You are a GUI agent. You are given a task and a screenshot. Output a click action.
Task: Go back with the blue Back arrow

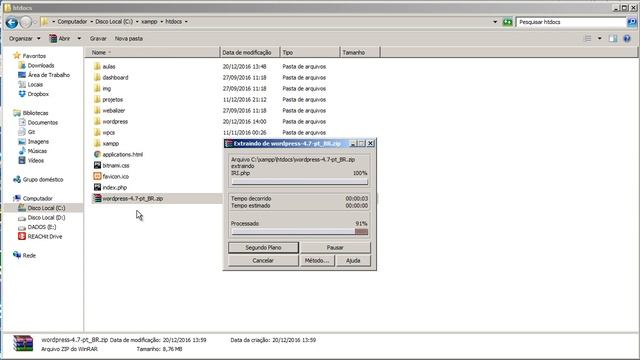11,22
